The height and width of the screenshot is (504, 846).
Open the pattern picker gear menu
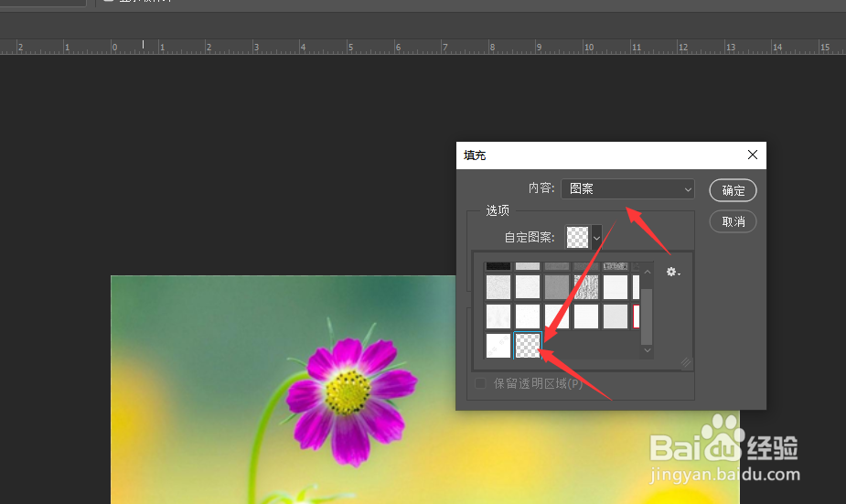tap(672, 272)
